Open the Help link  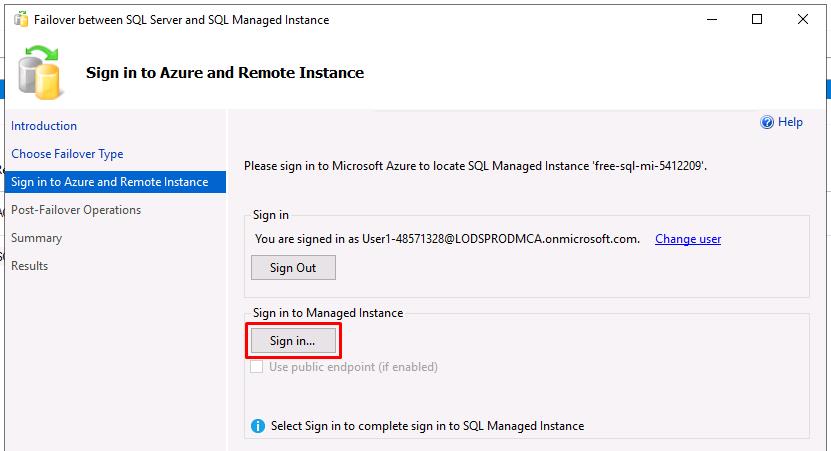pyautogui.click(x=790, y=122)
